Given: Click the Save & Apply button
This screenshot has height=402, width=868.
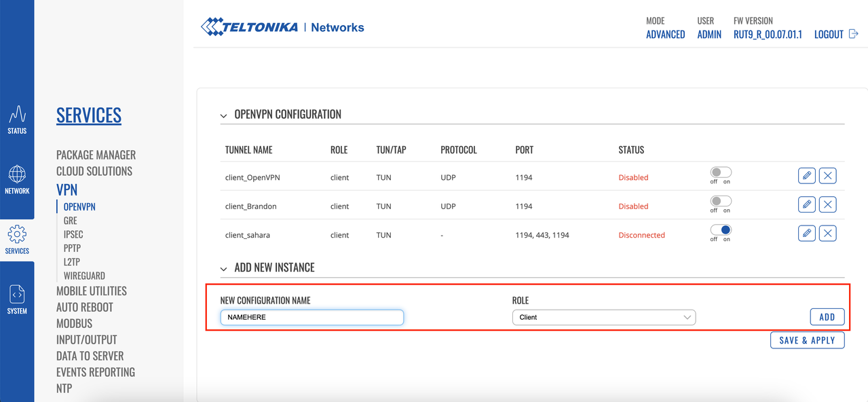Looking at the screenshot, I should click(x=807, y=340).
